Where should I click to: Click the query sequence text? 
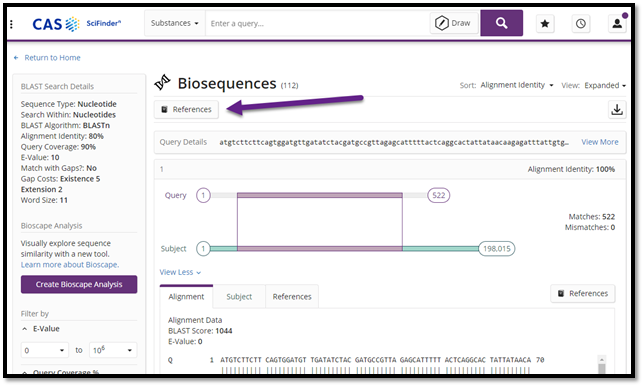[394, 142]
